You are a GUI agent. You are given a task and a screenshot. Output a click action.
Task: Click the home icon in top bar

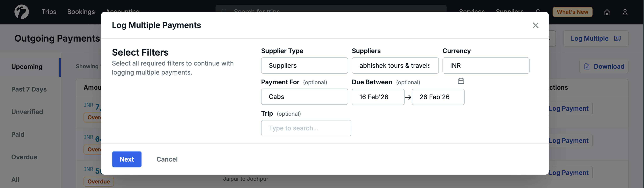(607, 12)
